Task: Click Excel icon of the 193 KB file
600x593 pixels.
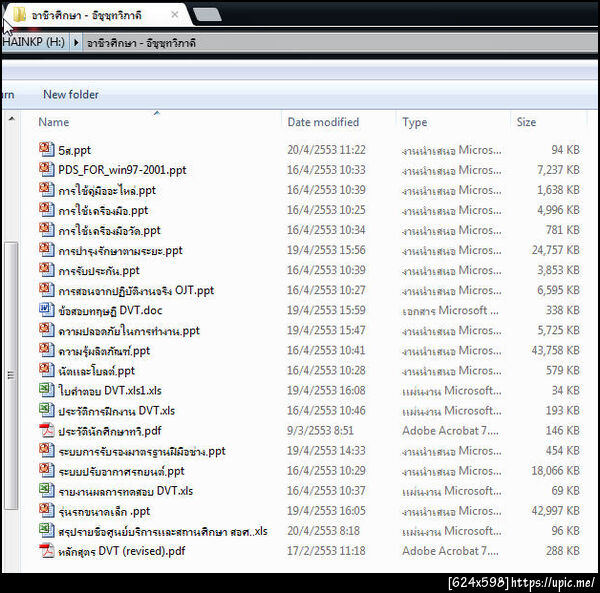Action: point(47,410)
